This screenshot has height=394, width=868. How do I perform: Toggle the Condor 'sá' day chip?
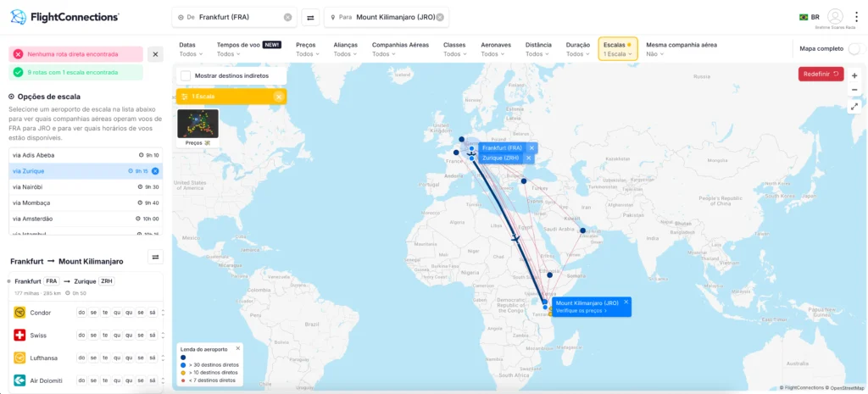coord(153,313)
